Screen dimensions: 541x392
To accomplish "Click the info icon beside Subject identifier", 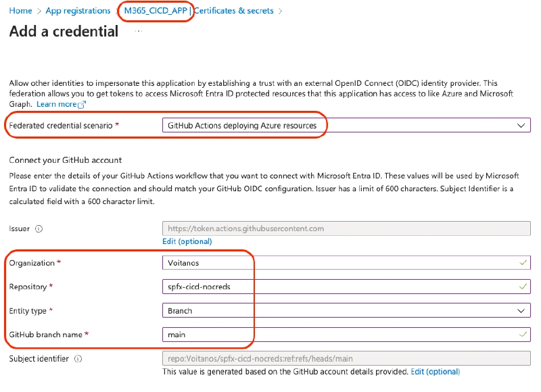I will point(76,358).
